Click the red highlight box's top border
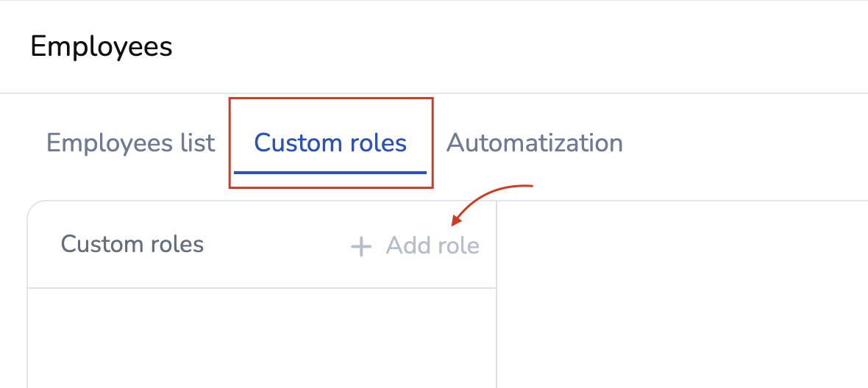 [330, 98]
